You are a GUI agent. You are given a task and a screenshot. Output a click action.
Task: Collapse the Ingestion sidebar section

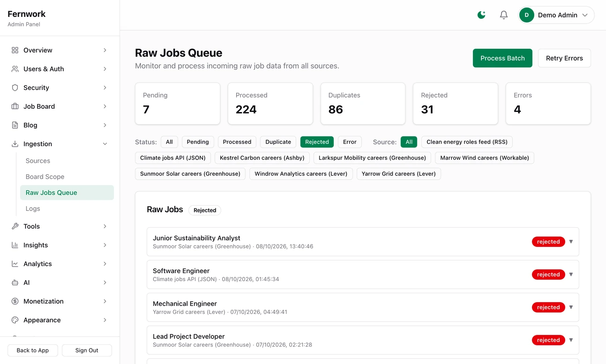(60, 144)
